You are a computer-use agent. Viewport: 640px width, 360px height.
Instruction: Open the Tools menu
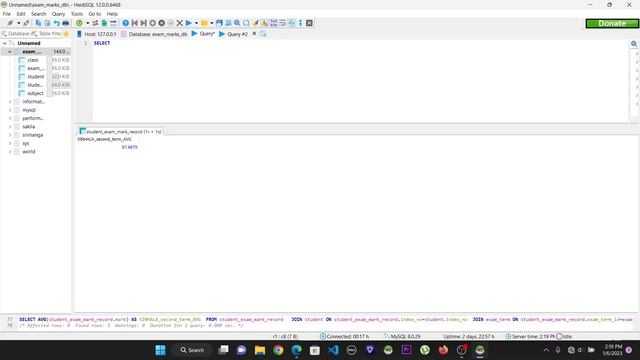(x=77, y=14)
